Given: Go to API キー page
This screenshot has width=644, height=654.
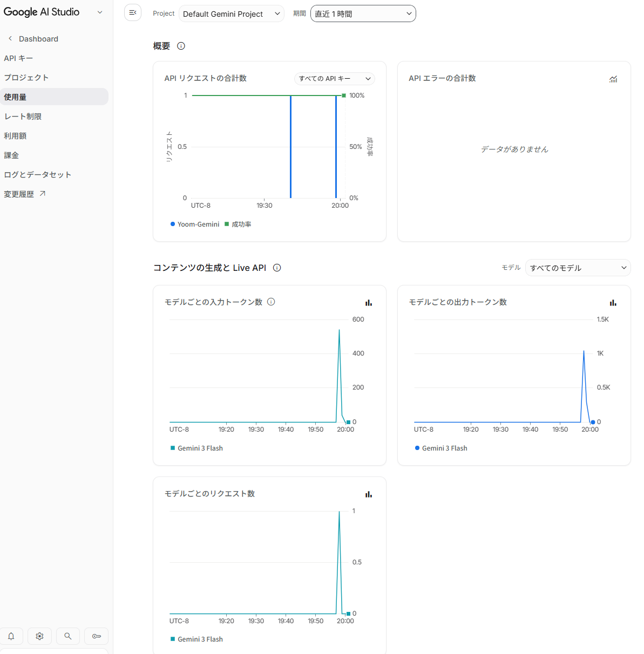Looking at the screenshot, I should pos(18,58).
